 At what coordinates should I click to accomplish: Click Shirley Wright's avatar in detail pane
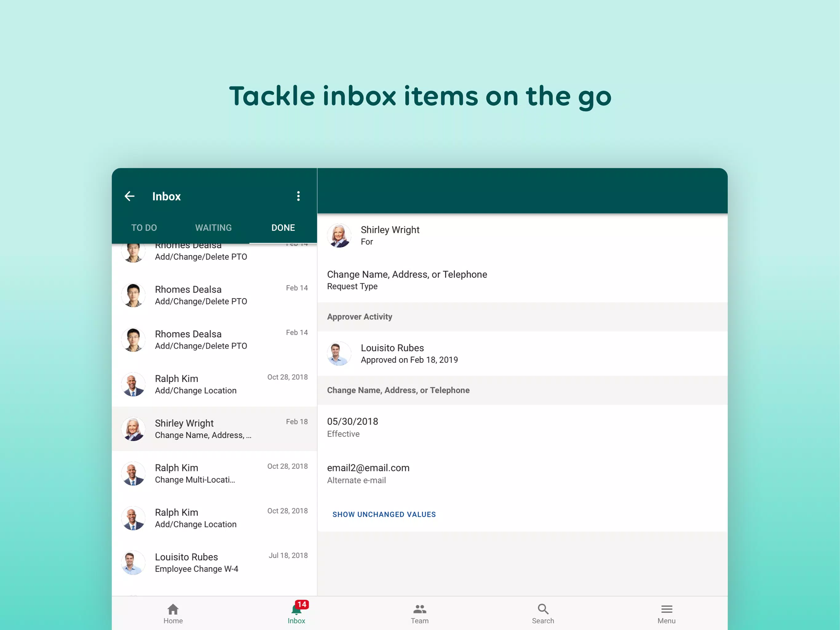click(x=339, y=236)
